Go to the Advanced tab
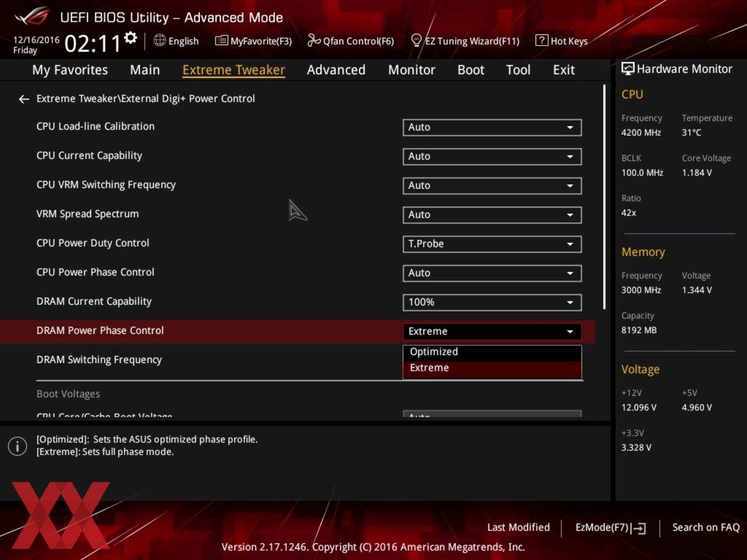The width and height of the screenshot is (747, 560). (336, 70)
